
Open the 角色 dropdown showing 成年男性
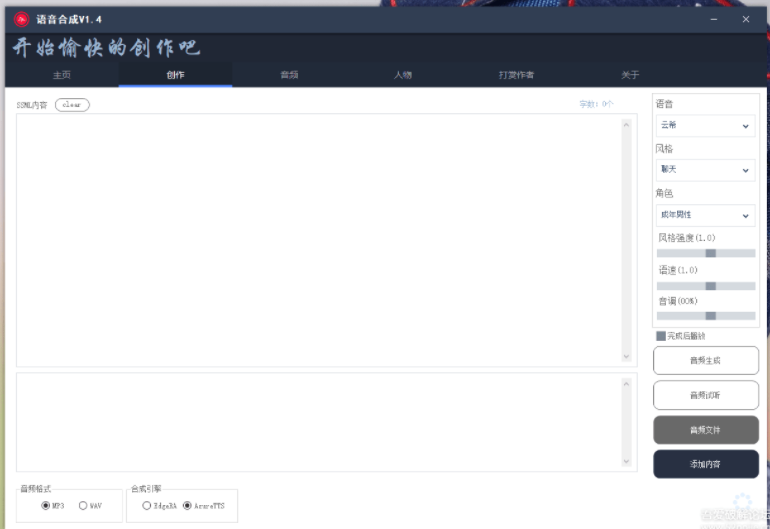click(705, 215)
